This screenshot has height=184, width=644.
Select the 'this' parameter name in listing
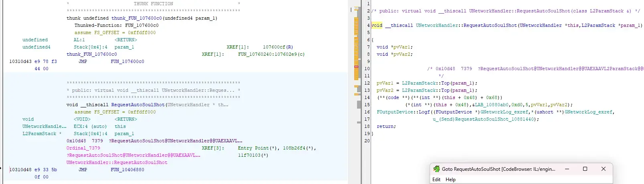click(x=120, y=126)
